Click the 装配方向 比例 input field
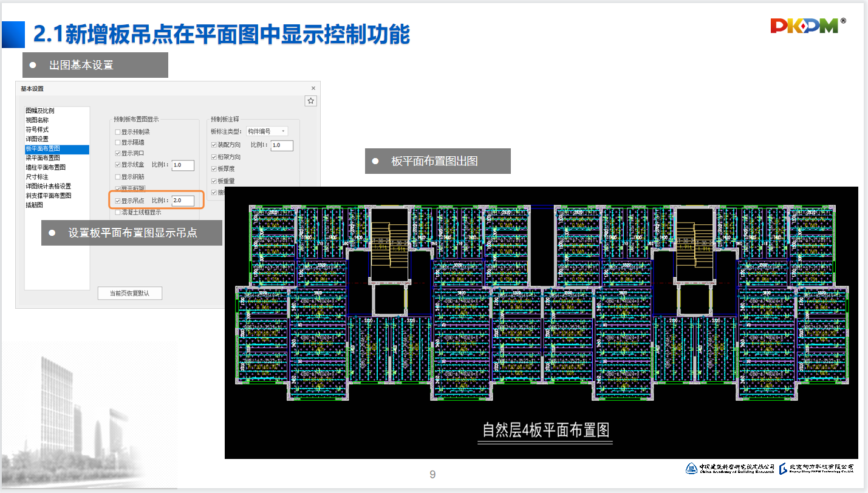The width and height of the screenshot is (868, 493). [x=282, y=146]
